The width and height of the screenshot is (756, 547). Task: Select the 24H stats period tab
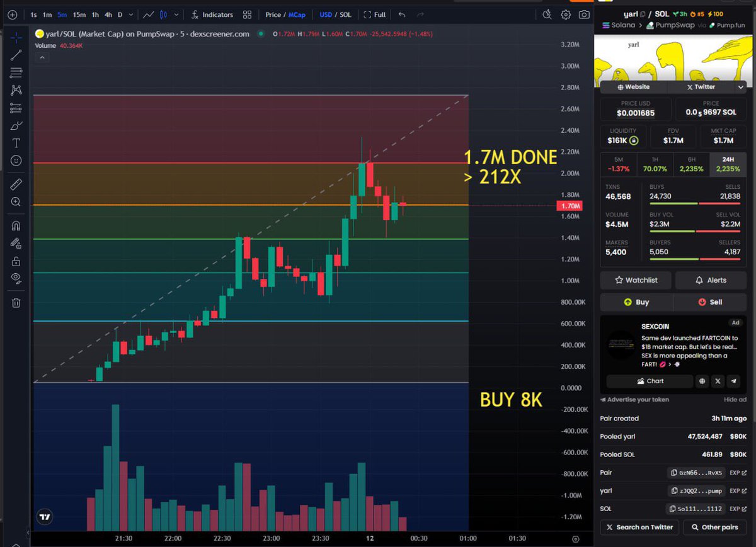(x=728, y=164)
